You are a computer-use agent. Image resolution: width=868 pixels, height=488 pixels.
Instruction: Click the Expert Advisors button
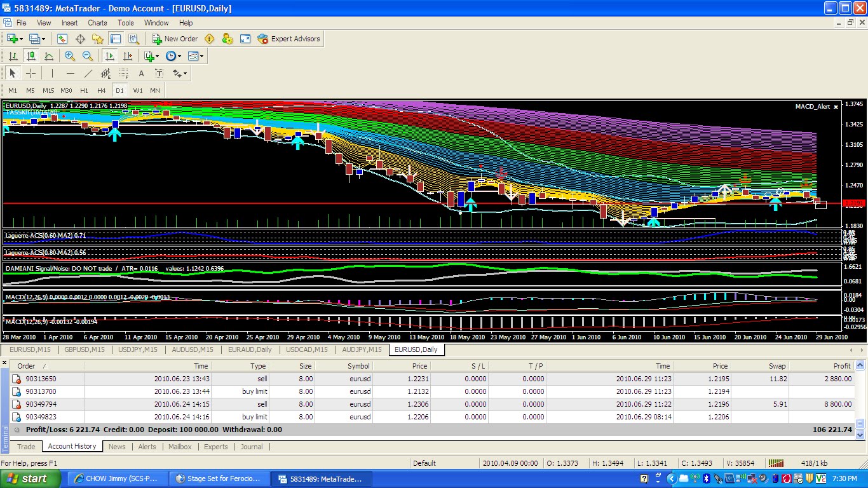click(289, 39)
